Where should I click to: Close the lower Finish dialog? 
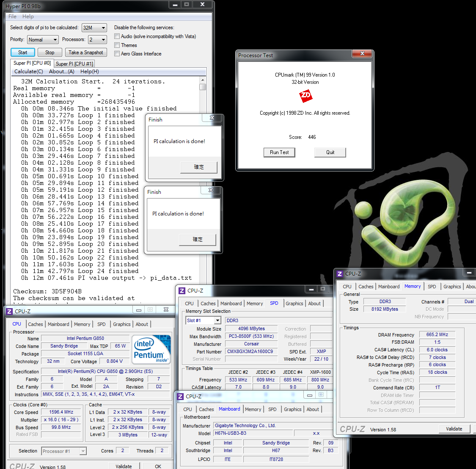(211, 190)
